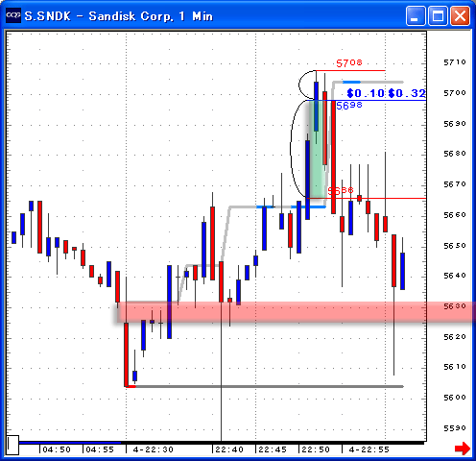Click the red 5708 price label

coord(349,63)
